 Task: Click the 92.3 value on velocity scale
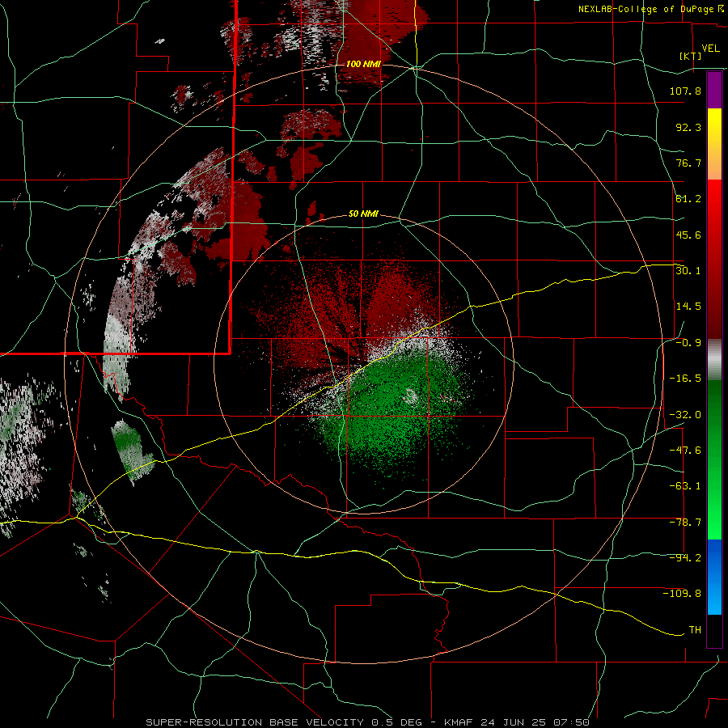tap(688, 127)
